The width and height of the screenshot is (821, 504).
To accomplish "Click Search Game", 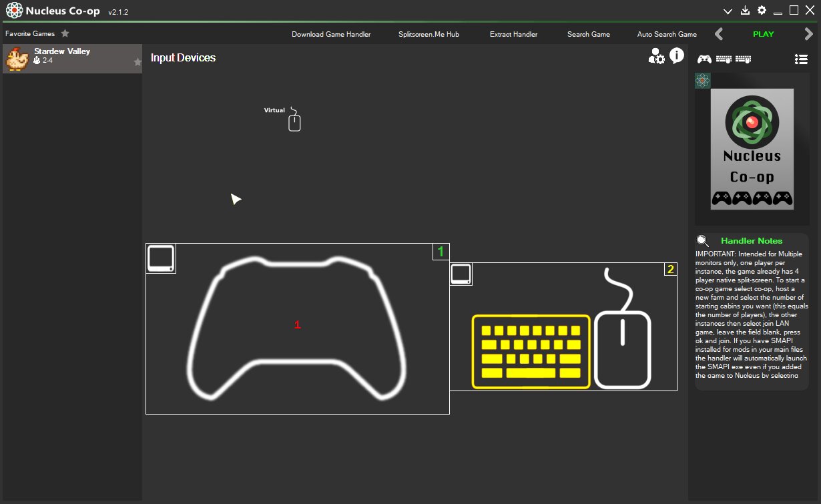I will click(589, 34).
